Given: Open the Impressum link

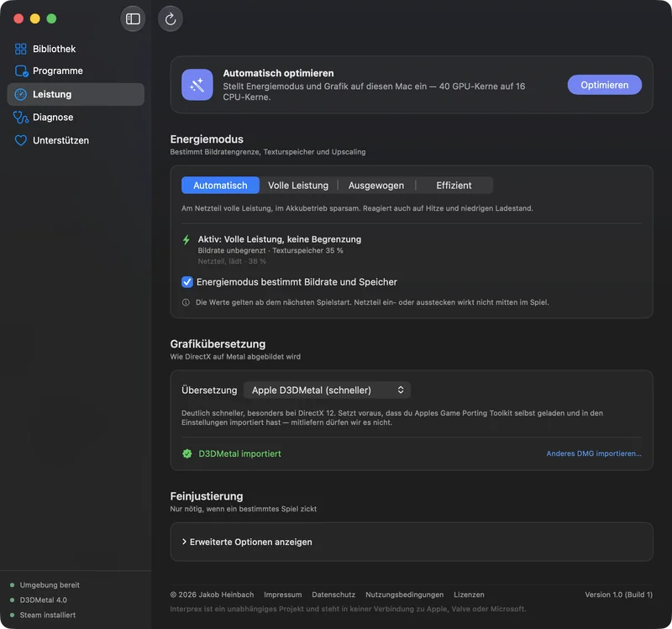Looking at the screenshot, I should click(283, 595).
